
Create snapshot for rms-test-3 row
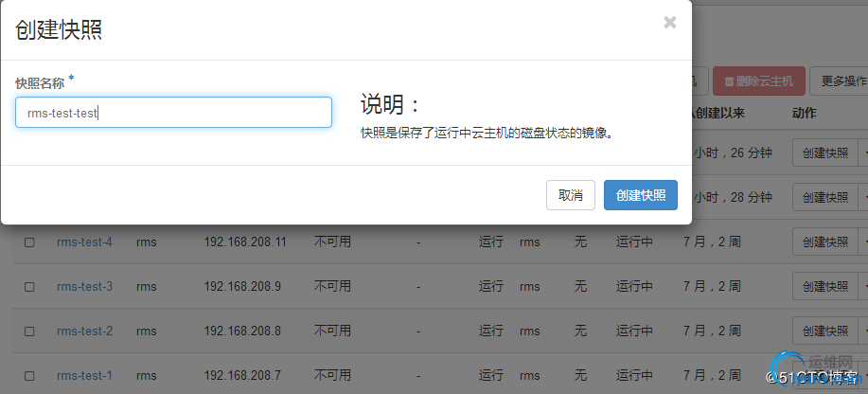(825, 286)
